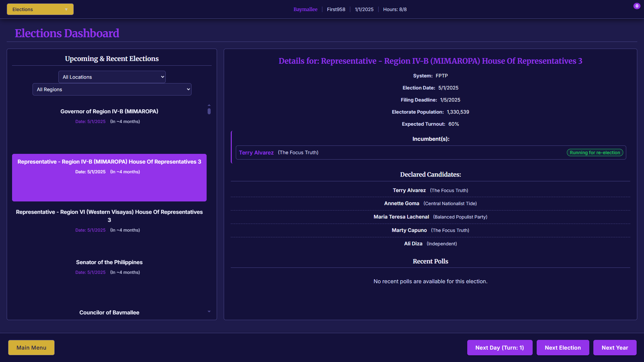
Task: Click the list scroll down arrow
Action: coord(209,312)
